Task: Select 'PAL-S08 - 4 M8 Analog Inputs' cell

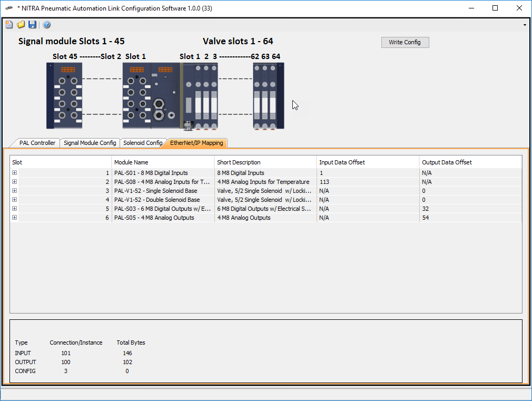Action: point(163,182)
